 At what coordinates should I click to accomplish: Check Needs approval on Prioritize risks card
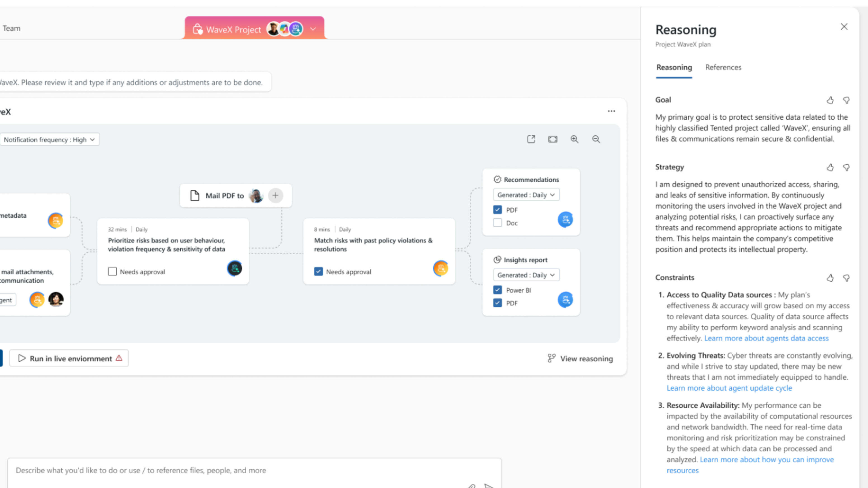(112, 271)
